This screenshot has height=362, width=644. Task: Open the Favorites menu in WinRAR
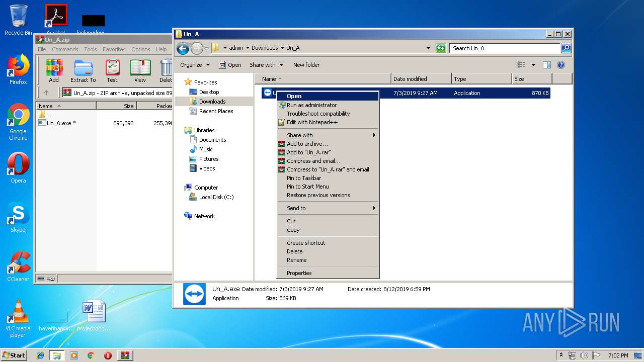(114, 49)
